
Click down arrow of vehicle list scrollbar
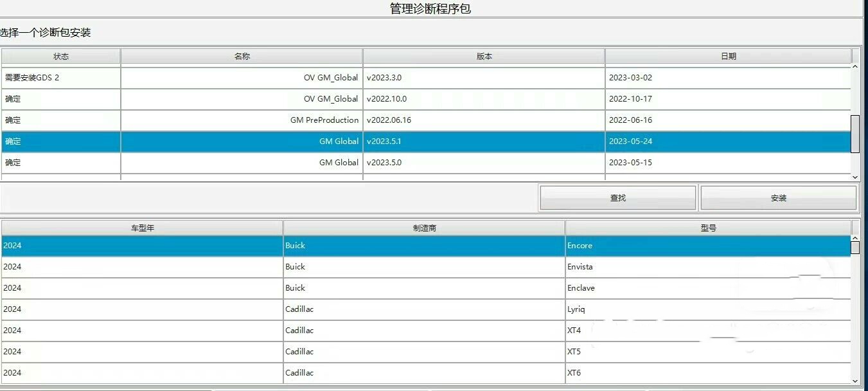click(x=855, y=381)
